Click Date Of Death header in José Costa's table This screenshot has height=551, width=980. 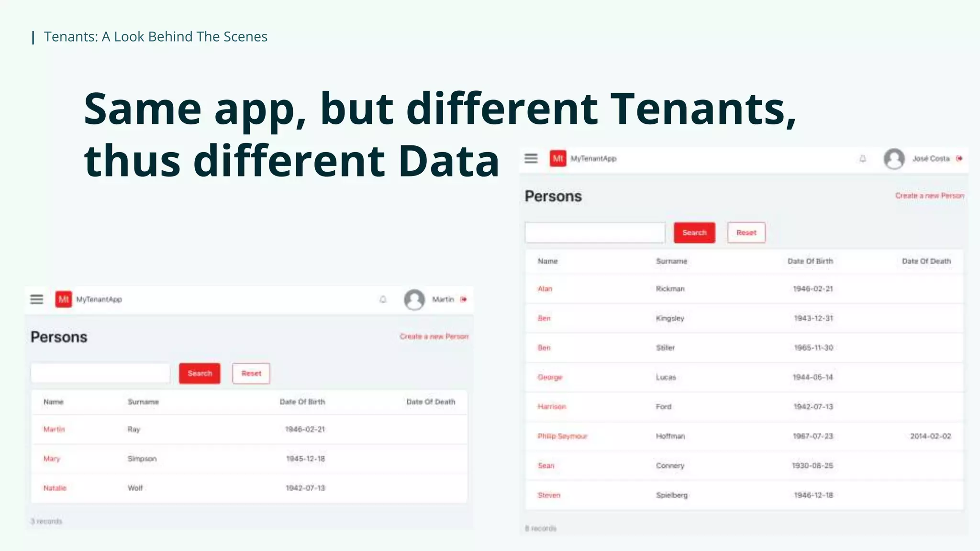[x=926, y=261]
